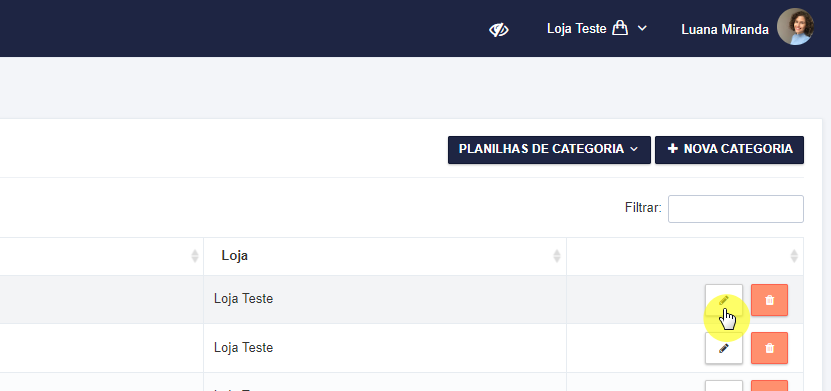Click the sort arrows on actions column
This screenshot has width=831, height=391.
pos(794,256)
